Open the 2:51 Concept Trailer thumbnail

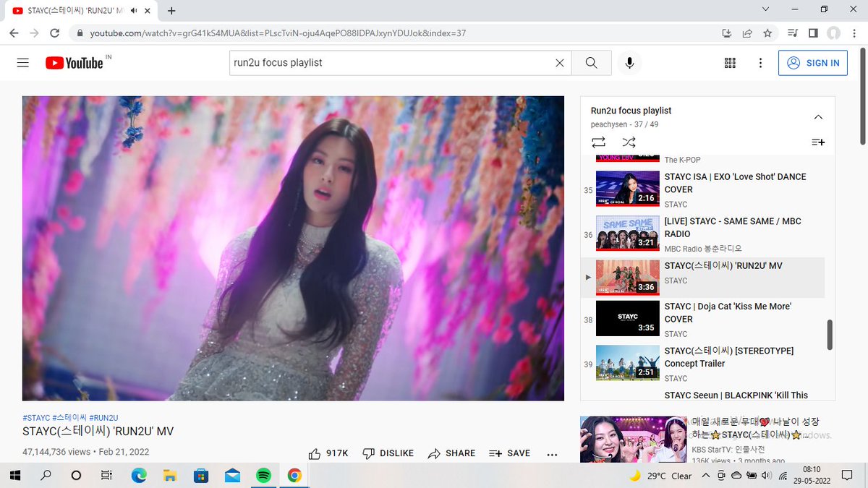pos(627,363)
